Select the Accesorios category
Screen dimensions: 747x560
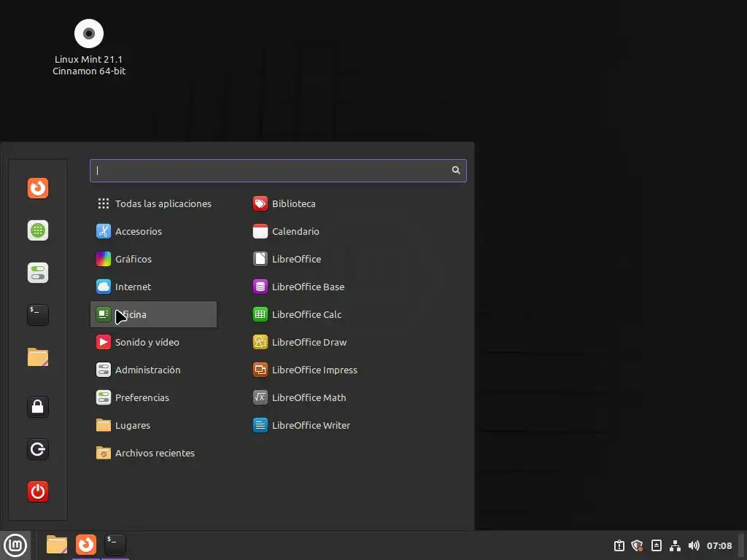pyautogui.click(x=153, y=231)
